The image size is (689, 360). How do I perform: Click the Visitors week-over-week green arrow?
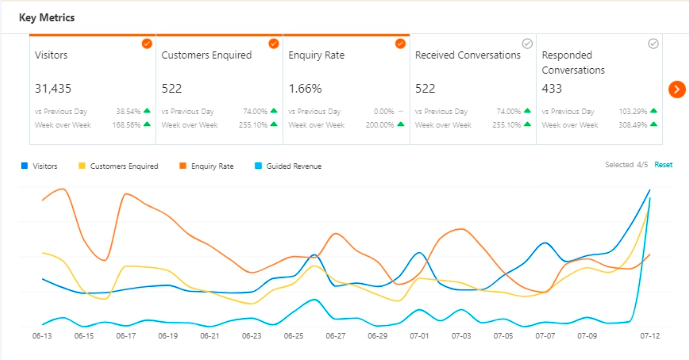click(147, 124)
